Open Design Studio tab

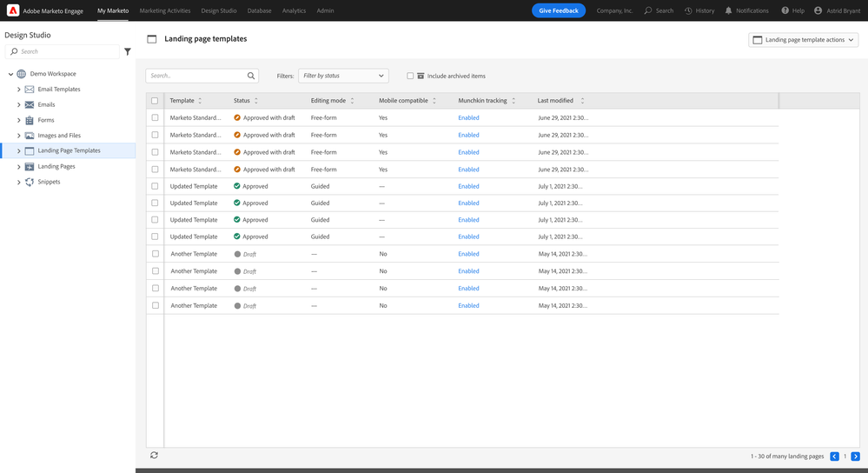(219, 10)
